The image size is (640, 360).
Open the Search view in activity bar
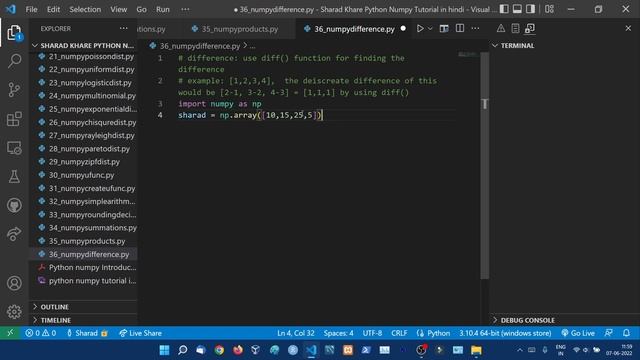pyautogui.click(x=14, y=61)
